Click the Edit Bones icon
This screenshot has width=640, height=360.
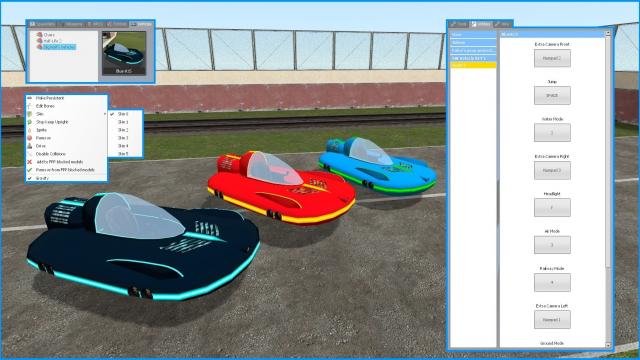[29, 106]
